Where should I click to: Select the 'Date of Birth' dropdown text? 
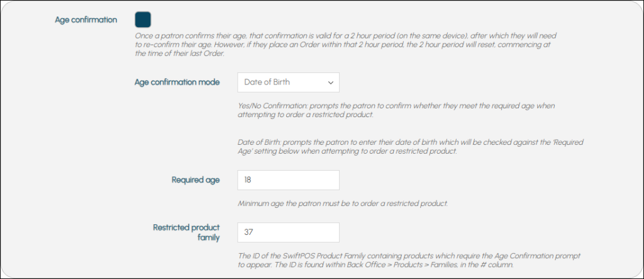coord(267,82)
